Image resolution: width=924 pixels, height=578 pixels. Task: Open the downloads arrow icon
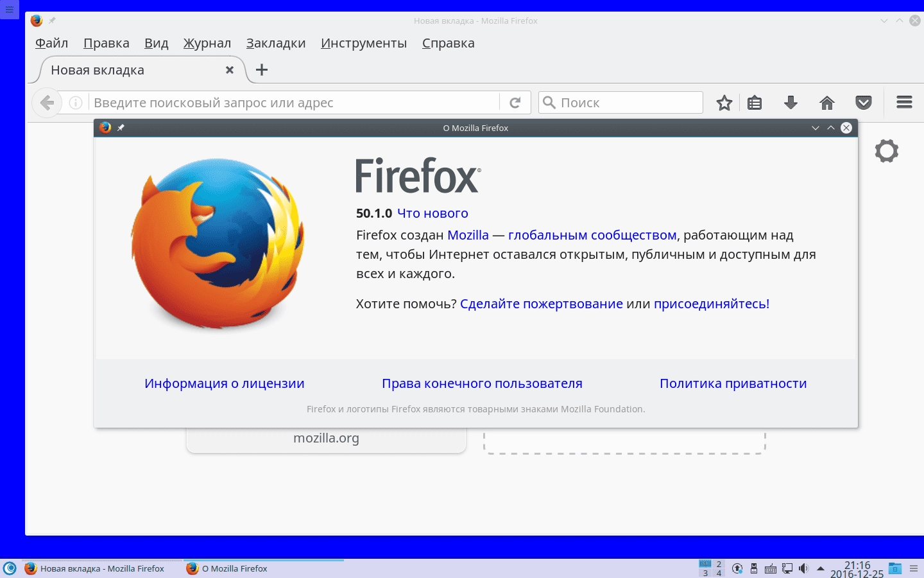tap(791, 103)
